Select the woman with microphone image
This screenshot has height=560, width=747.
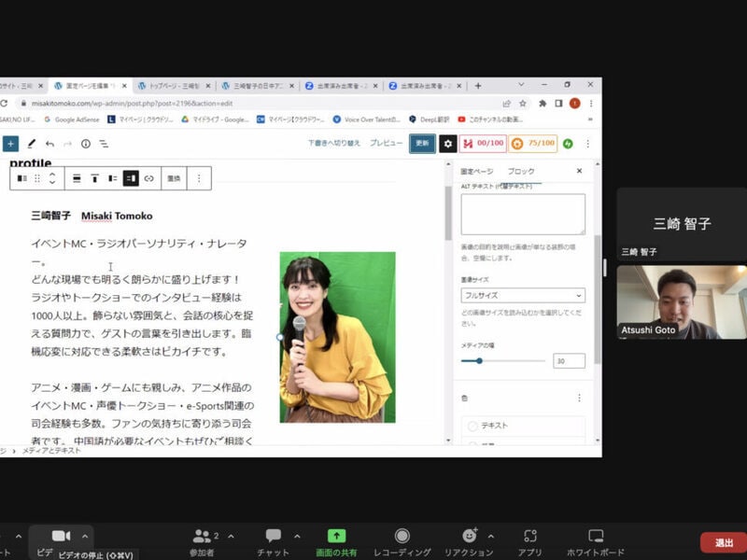tap(337, 337)
